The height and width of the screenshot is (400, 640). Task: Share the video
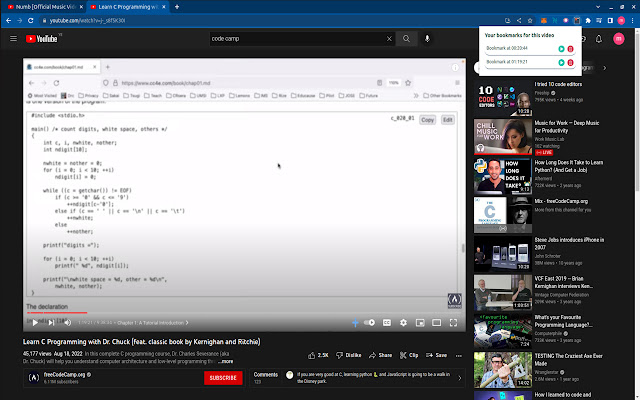pyautogui.click(x=380, y=356)
